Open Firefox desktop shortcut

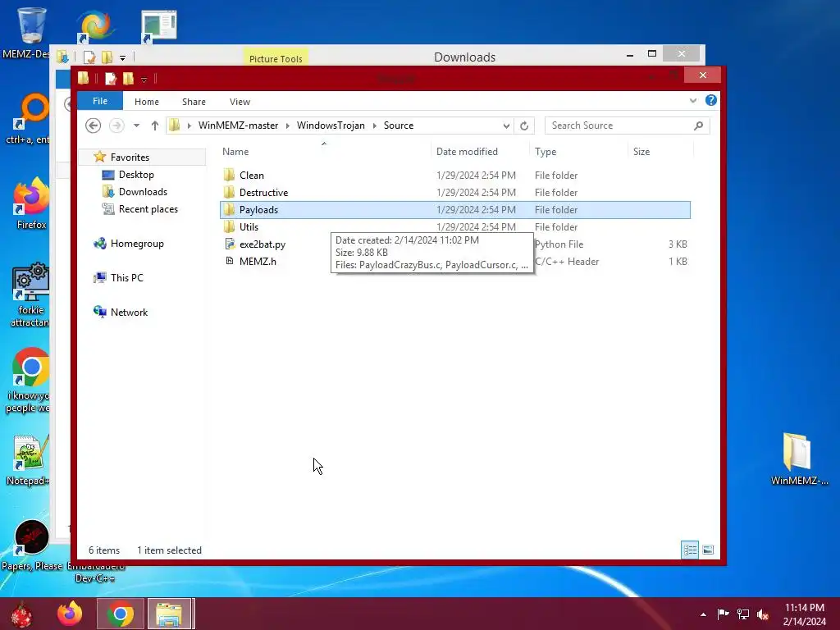coord(30,203)
